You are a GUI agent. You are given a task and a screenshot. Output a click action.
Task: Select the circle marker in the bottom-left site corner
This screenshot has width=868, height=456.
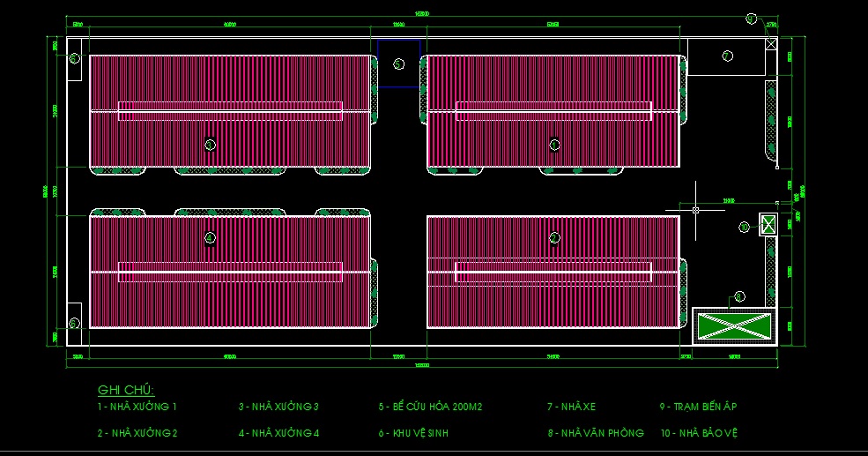(75, 323)
